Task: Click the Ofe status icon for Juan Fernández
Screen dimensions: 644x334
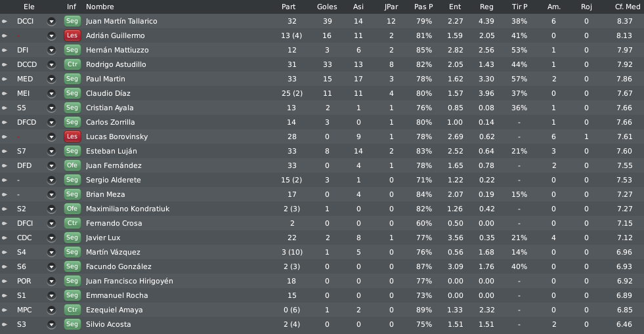Action: coord(72,165)
